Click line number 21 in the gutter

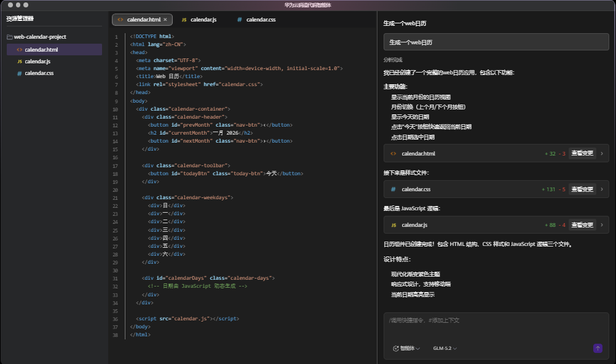[115, 198]
